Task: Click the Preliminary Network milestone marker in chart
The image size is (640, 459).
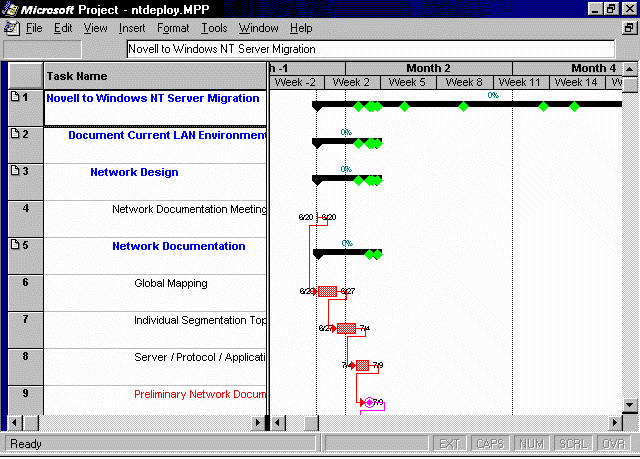Action: 369,402
